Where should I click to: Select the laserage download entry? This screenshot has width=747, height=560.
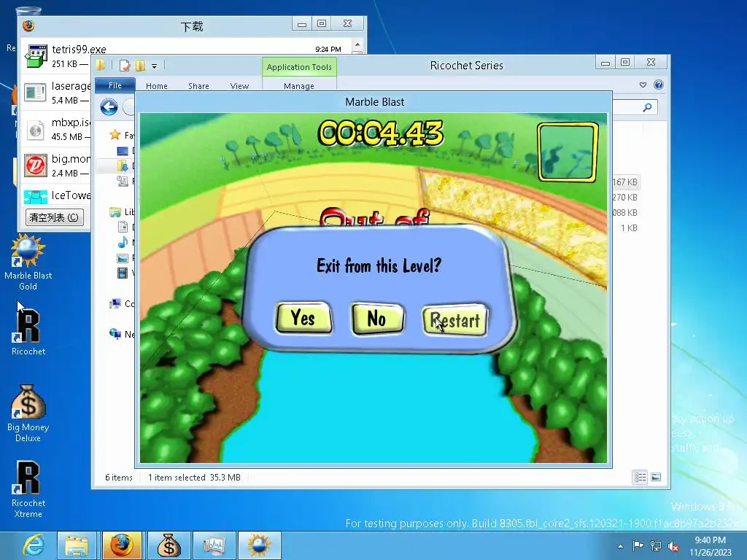(56, 93)
